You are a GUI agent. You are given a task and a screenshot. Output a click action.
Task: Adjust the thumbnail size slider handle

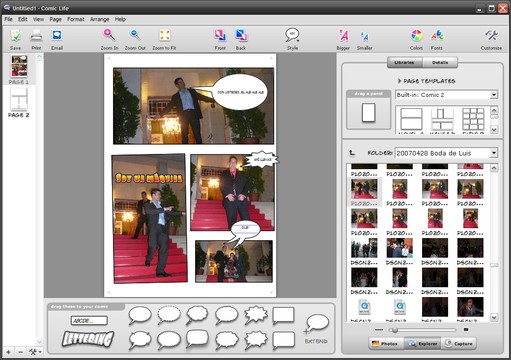395,330
